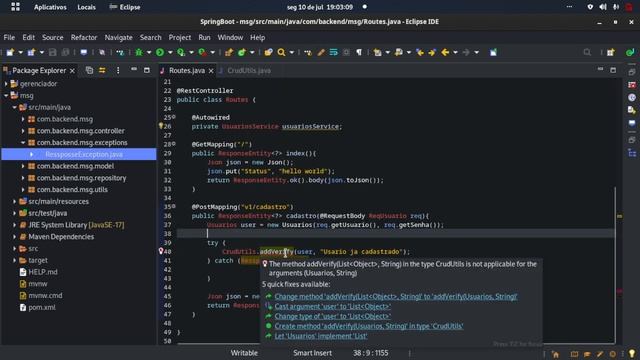Open the terminal/console toolbar icon
This screenshot has height=360, width=640.
pyautogui.click(x=84, y=52)
